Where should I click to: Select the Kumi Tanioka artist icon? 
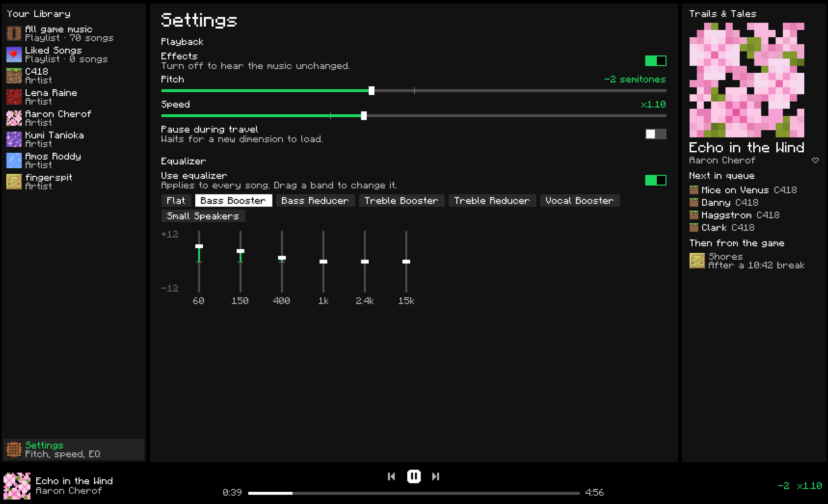click(x=14, y=139)
